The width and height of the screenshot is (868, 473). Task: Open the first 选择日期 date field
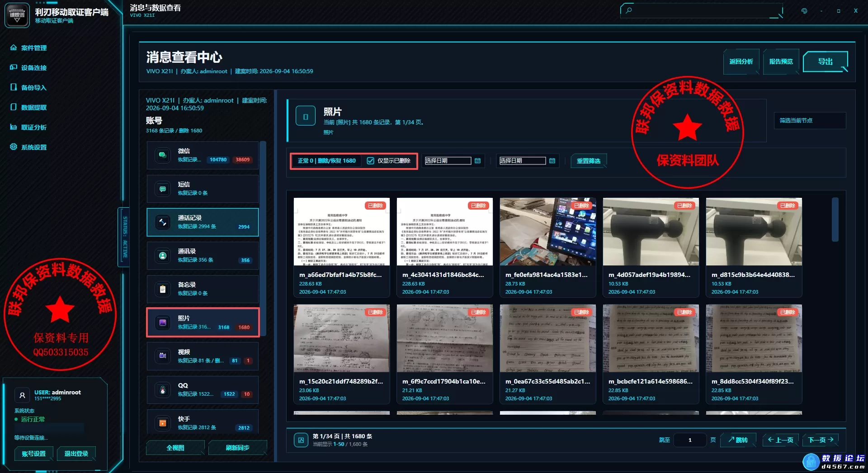pyautogui.click(x=448, y=161)
